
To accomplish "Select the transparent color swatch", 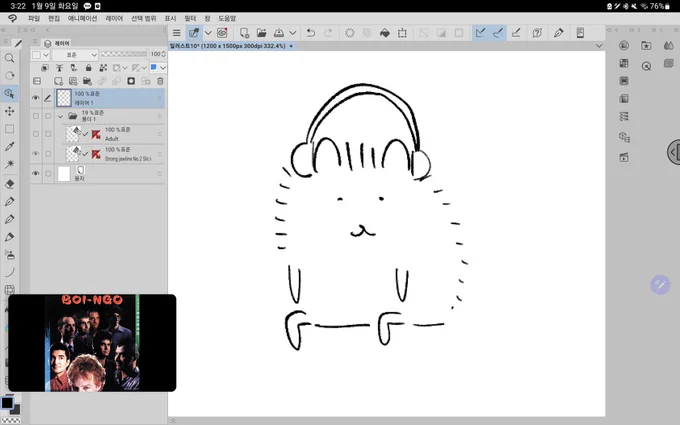I will [12, 420].
